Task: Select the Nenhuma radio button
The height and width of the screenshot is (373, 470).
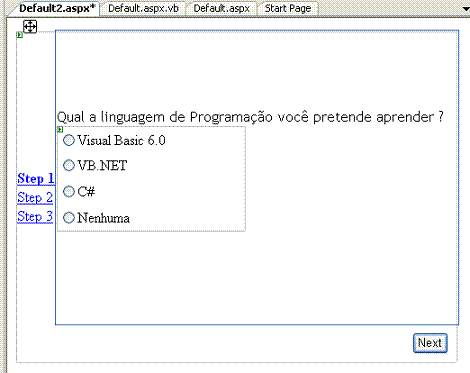Action: (x=69, y=218)
